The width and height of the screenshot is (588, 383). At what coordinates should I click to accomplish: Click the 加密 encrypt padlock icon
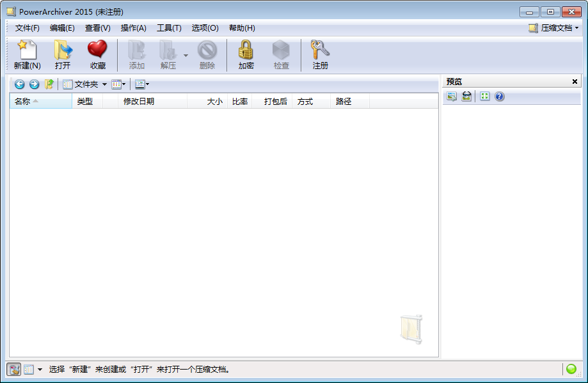[246, 55]
